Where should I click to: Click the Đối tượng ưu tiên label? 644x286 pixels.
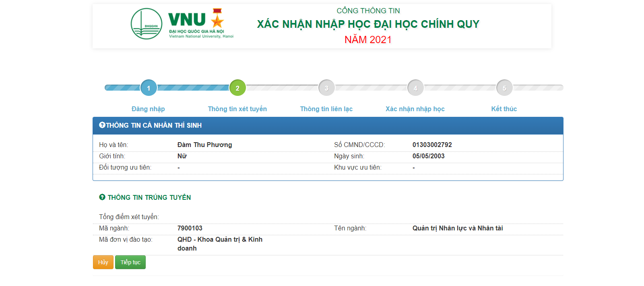(x=125, y=167)
